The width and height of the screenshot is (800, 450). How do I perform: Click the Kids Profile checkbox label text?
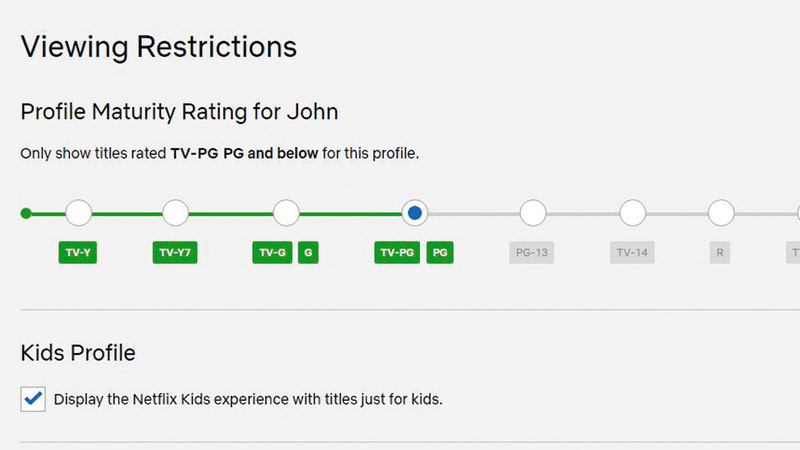click(248, 399)
